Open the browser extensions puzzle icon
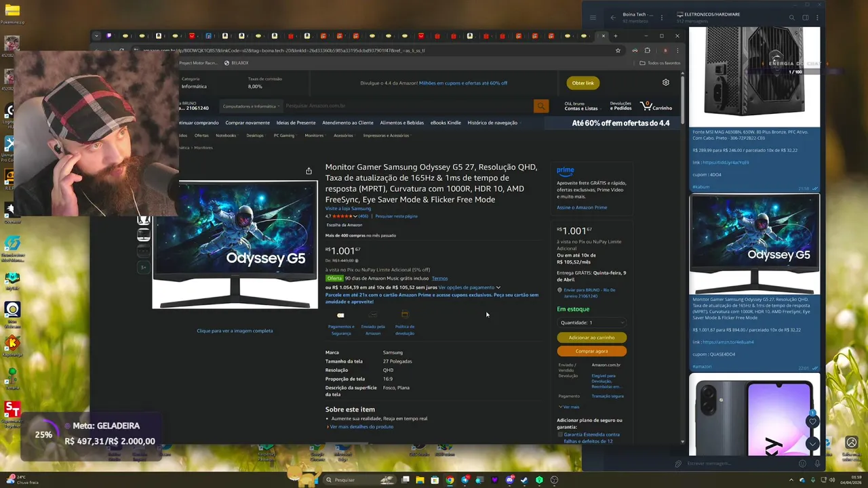Viewport: 868px width, 488px height. point(647,50)
